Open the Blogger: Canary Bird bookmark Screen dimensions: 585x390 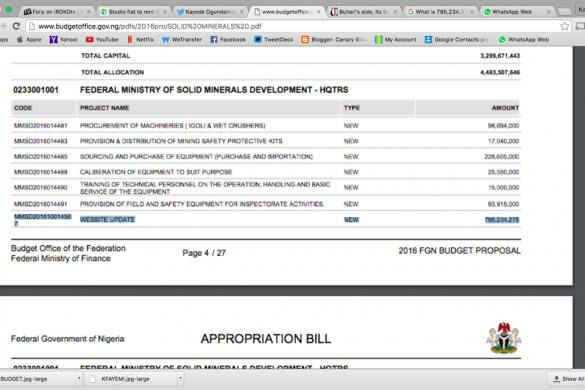pyautogui.click(x=334, y=39)
